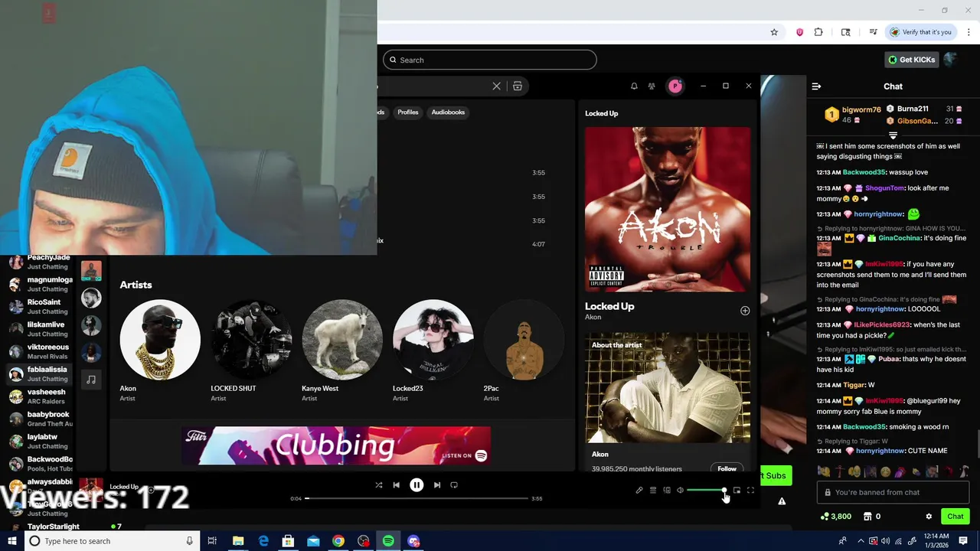Seek along the song progress bar
This screenshot has width=980, height=551.
coord(416,498)
